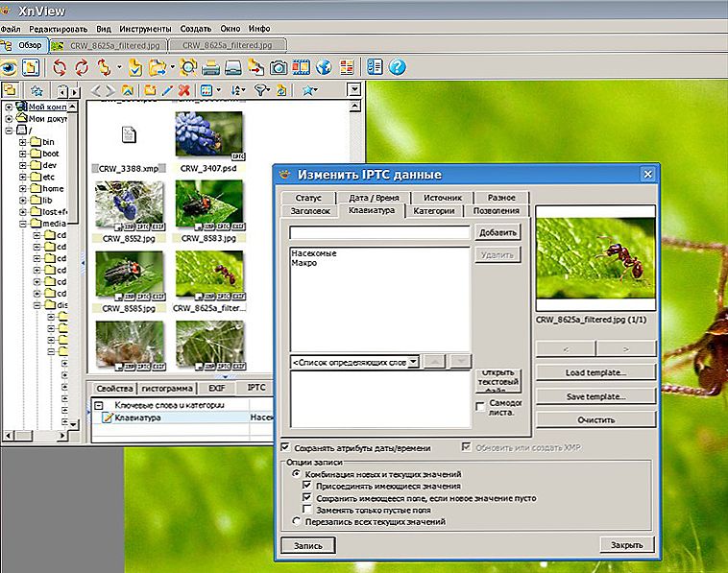
Task: Open the help question mark icon
Action: point(398,67)
